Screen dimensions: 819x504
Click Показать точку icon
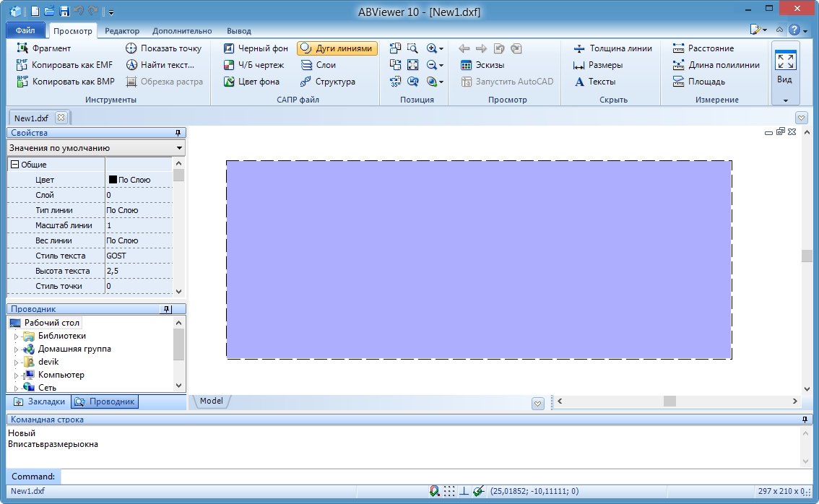pyautogui.click(x=131, y=48)
